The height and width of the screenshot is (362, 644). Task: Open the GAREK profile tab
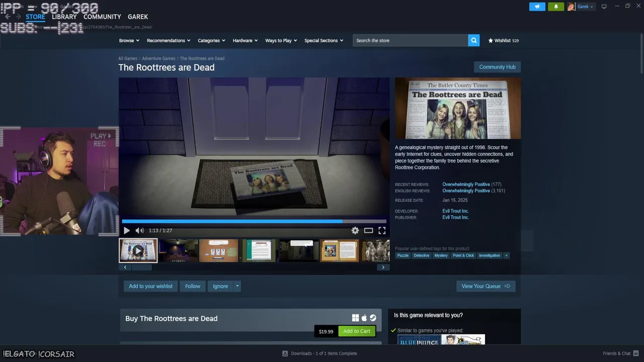click(138, 17)
